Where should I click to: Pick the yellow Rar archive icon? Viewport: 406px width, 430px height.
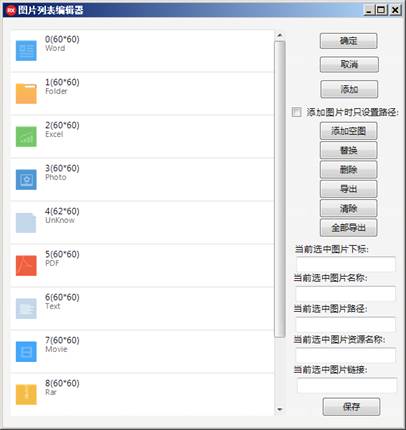pyautogui.click(x=26, y=395)
